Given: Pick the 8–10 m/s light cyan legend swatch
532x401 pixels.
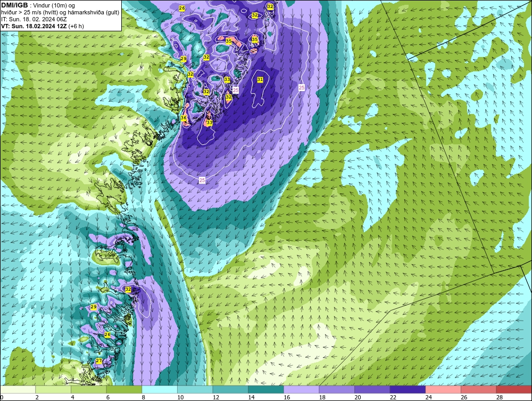Looking at the screenshot, I should click(160, 389).
